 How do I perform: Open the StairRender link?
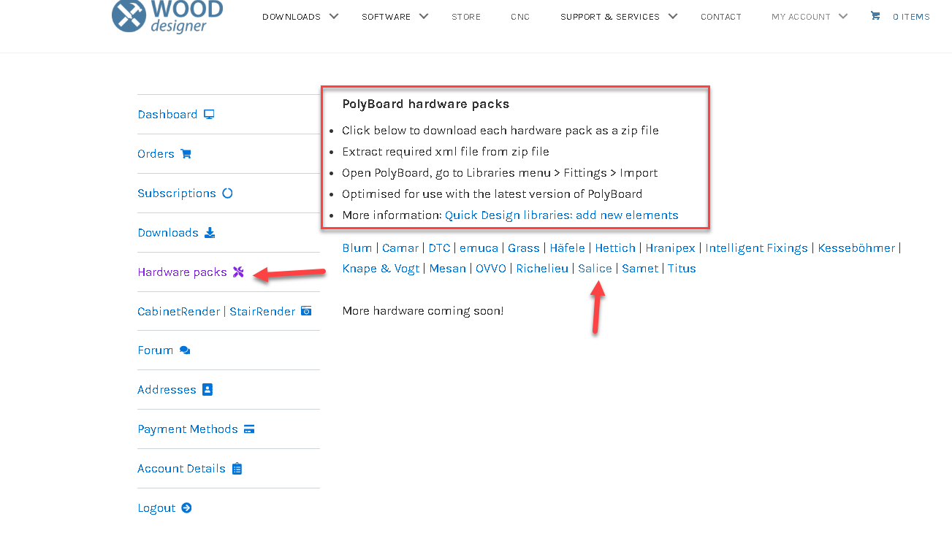click(x=262, y=312)
